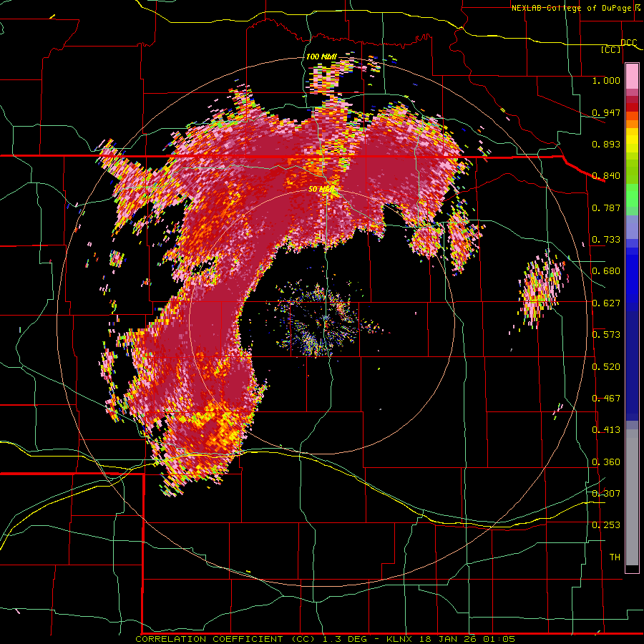
Task: Click the 0.307 legend value
Action: point(606,494)
